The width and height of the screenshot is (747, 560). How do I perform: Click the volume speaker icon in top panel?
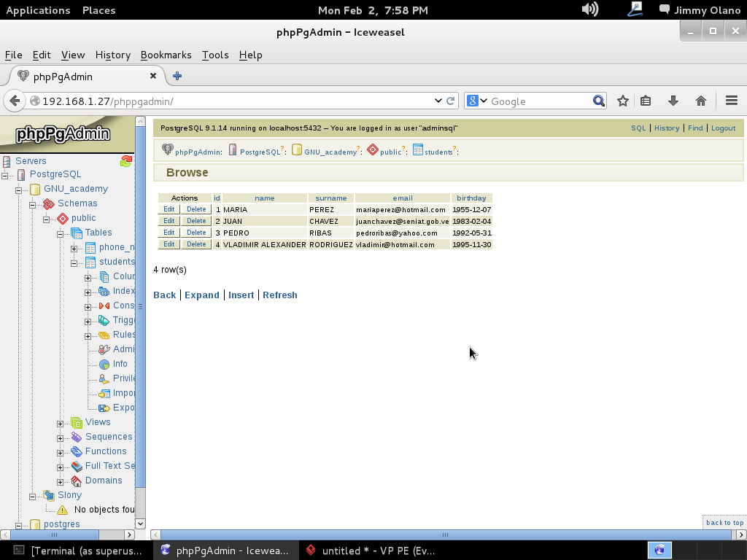click(x=589, y=9)
